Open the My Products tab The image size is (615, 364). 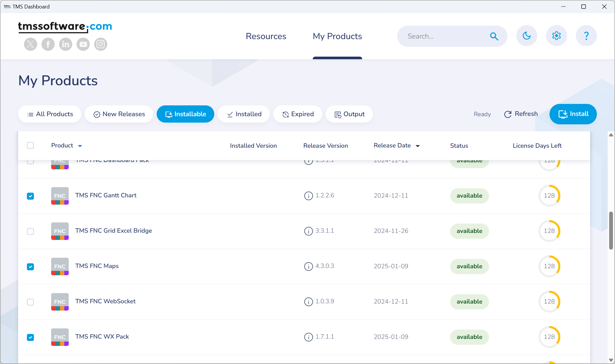pos(337,36)
